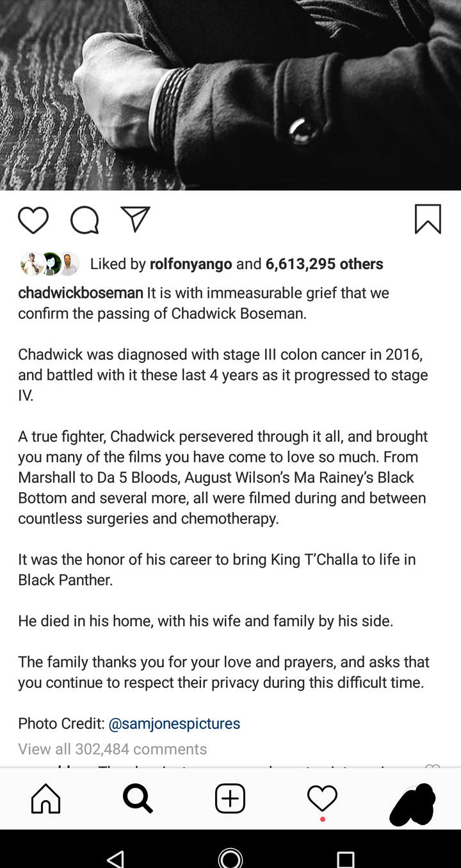Open your profile avatar tab

[413, 803]
